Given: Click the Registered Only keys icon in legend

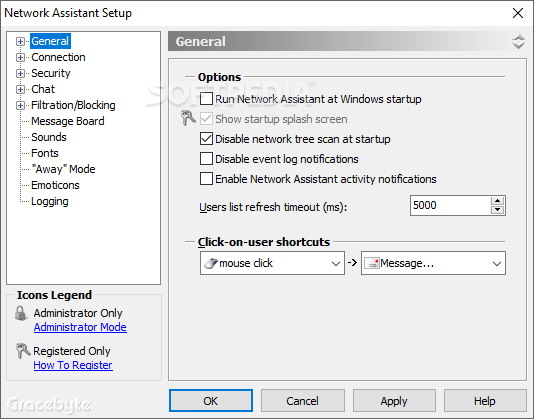Looking at the screenshot, I should click(23, 351).
